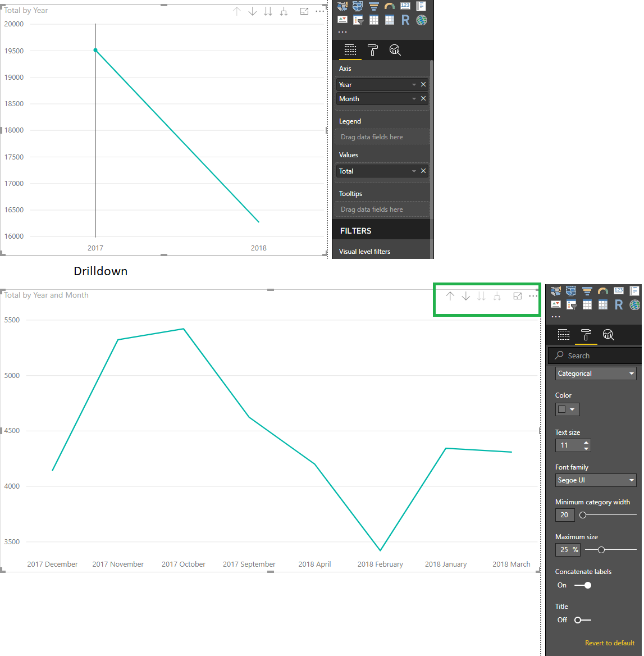Select Filled Map visual in upper pane
Viewport: 644px width, 656px height.
point(342,6)
